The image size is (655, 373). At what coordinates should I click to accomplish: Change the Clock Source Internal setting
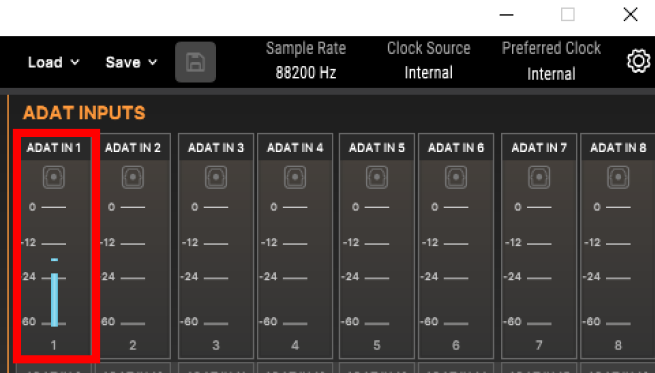pyautogui.click(x=429, y=73)
